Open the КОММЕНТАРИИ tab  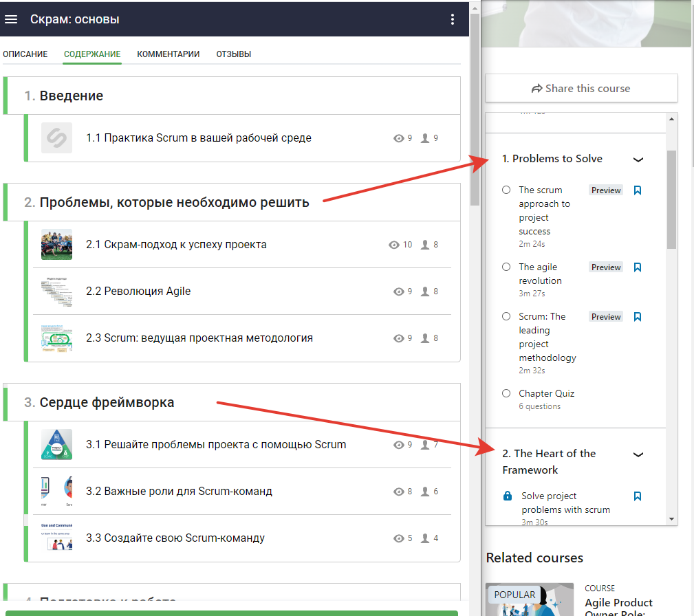(x=169, y=54)
